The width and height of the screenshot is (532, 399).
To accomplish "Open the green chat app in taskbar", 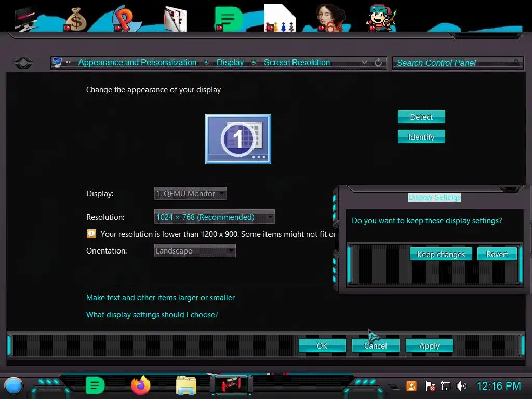I will tap(95, 386).
